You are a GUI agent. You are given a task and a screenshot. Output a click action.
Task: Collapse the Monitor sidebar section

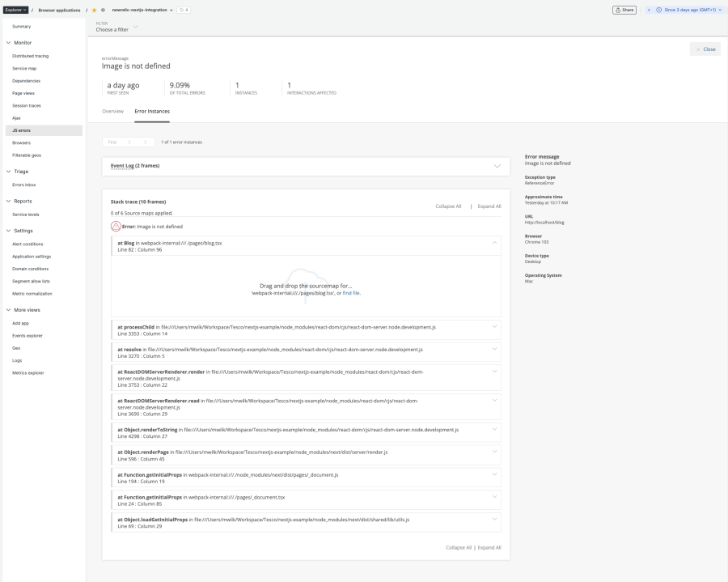[8, 43]
